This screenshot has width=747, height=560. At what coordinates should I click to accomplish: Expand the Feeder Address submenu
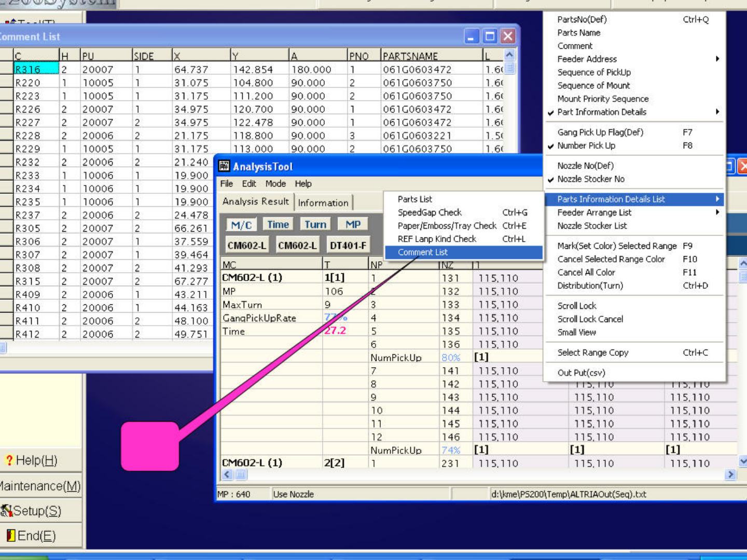[717, 59]
